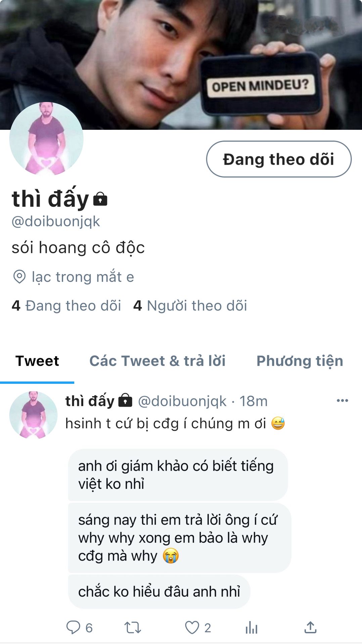The image size is (362, 644).
Task: Tap the @doibuonjqk handle in the tweet
Action: click(x=182, y=401)
